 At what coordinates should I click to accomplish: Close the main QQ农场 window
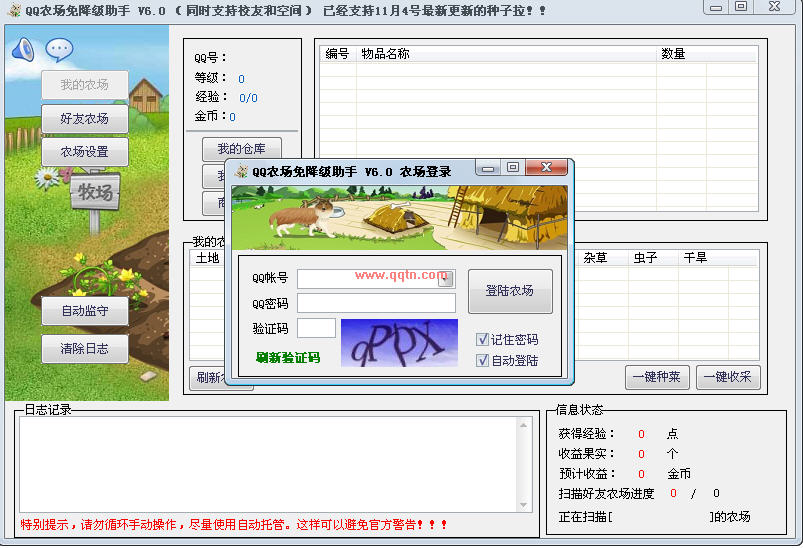point(774,7)
